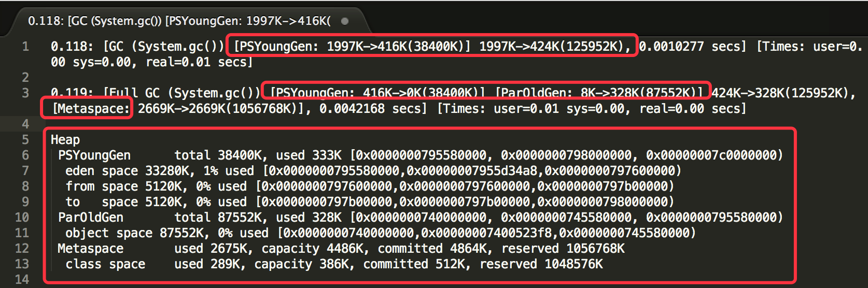Viewport: 868px width, 288px height.
Task: Click '[Full GC (System.gc())' on line 3
Action: point(181,93)
